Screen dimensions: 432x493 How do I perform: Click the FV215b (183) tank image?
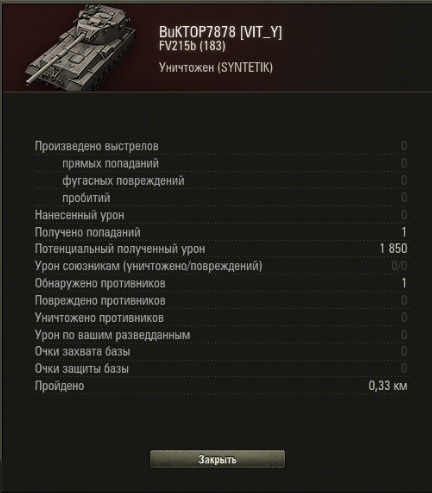pyautogui.click(x=80, y=47)
